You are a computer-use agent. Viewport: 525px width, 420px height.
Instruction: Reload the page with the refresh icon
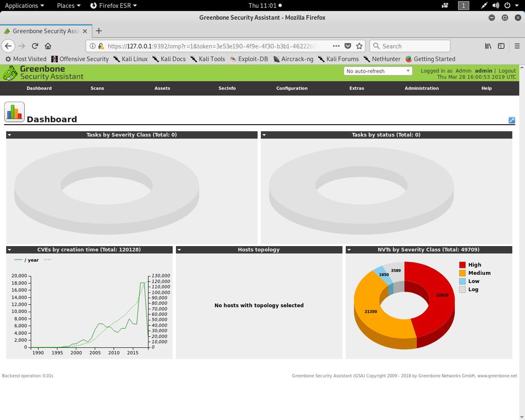tap(35, 46)
